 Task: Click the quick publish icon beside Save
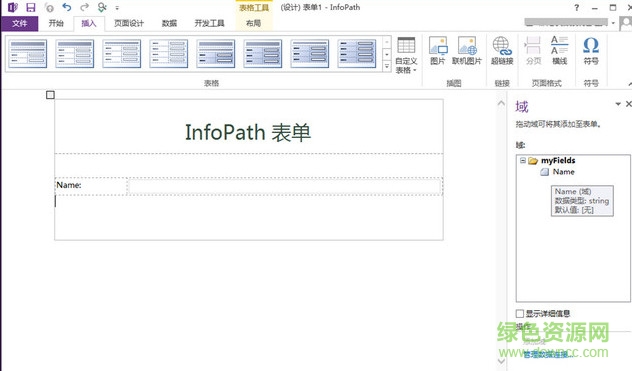click(49, 7)
